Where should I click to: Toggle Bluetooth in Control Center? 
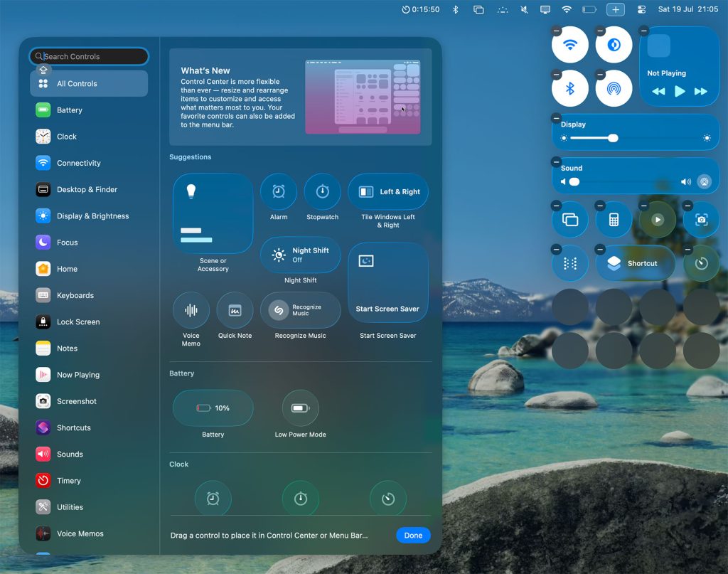click(x=570, y=89)
